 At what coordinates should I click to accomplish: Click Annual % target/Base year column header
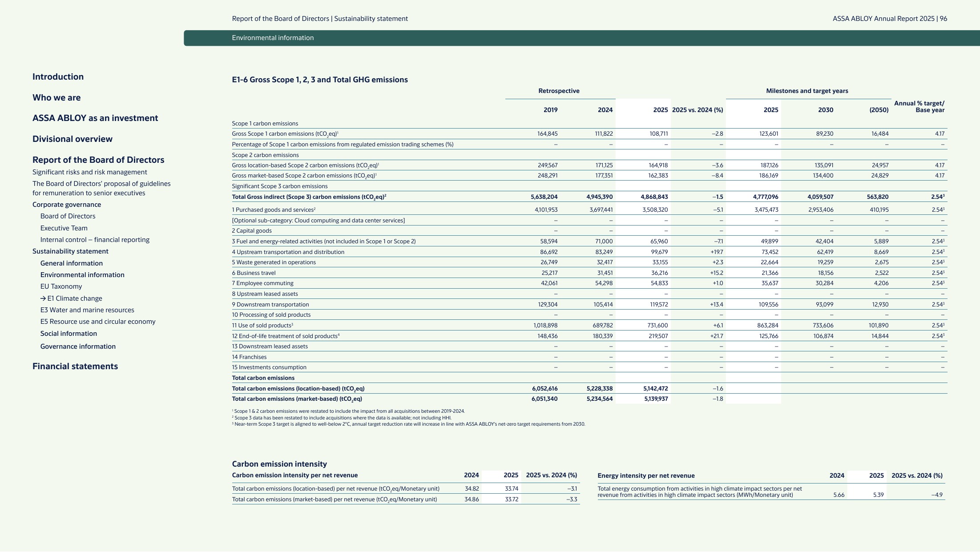click(919, 106)
